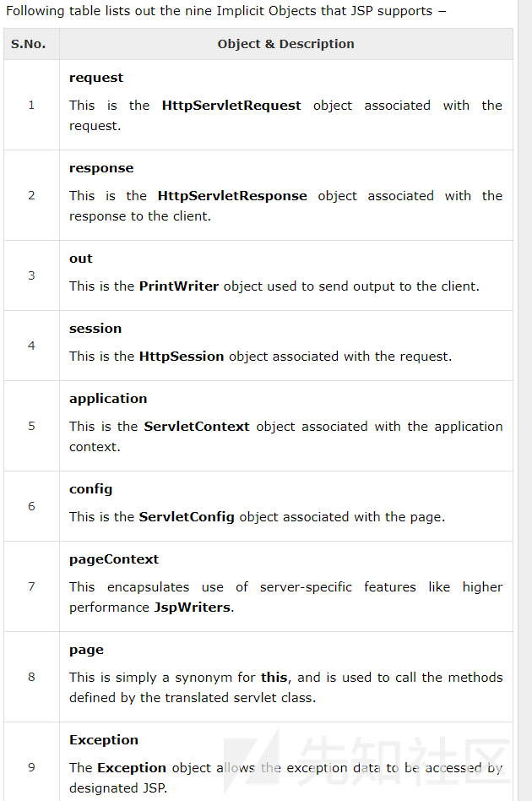Click the bold request object name
The height and width of the screenshot is (801, 532).
click(96, 78)
